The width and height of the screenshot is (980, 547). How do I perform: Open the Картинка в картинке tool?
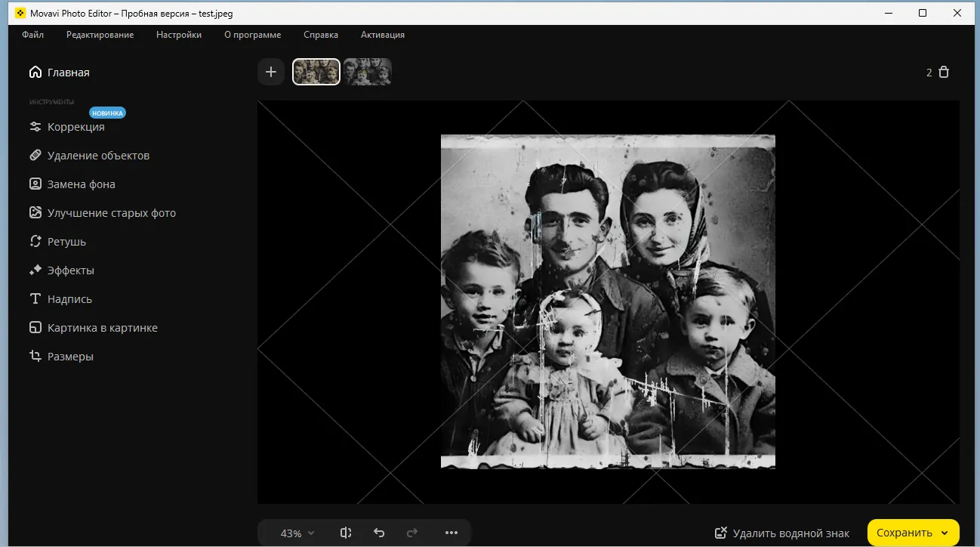[101, 327]
